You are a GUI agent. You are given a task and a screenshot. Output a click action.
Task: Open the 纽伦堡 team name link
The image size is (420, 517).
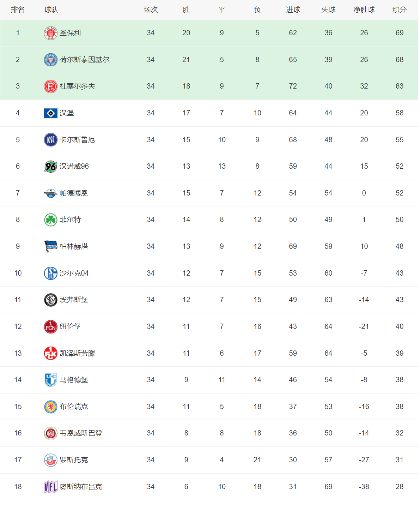(x=70, y=326)
